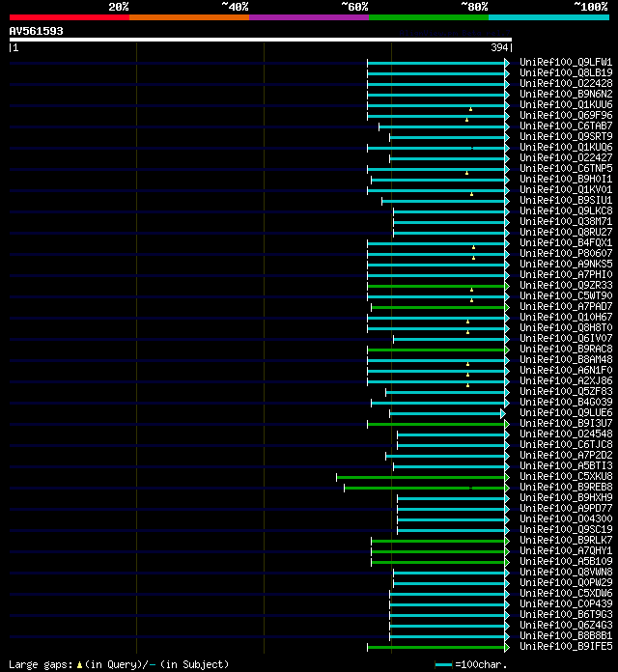Image resolution: width=618 pixels, height=672 pixels.
Task: Select label UniRef100_Q38M71
Action: (566, 221)
